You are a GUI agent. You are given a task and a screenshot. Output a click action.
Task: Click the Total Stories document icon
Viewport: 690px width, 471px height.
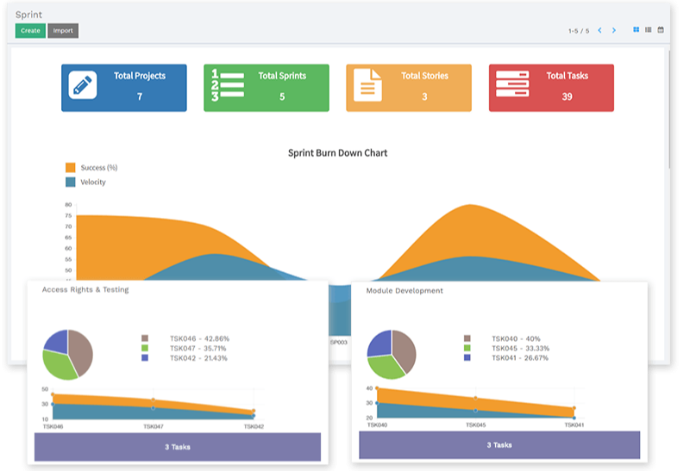(x=368, y=86)
